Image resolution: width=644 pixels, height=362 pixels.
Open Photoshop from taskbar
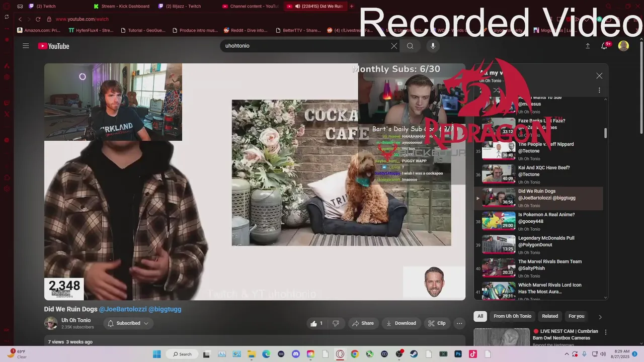pos(458,354)
